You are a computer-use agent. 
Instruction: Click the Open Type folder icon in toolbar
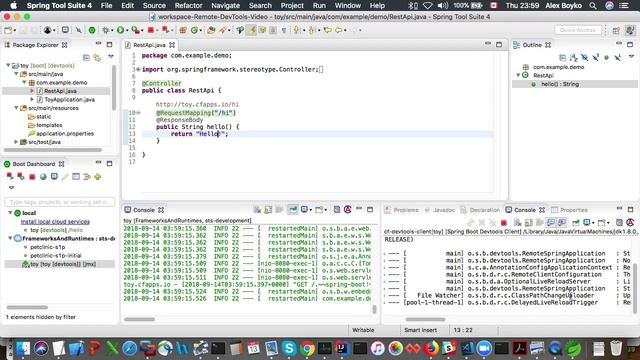[211, 30]
